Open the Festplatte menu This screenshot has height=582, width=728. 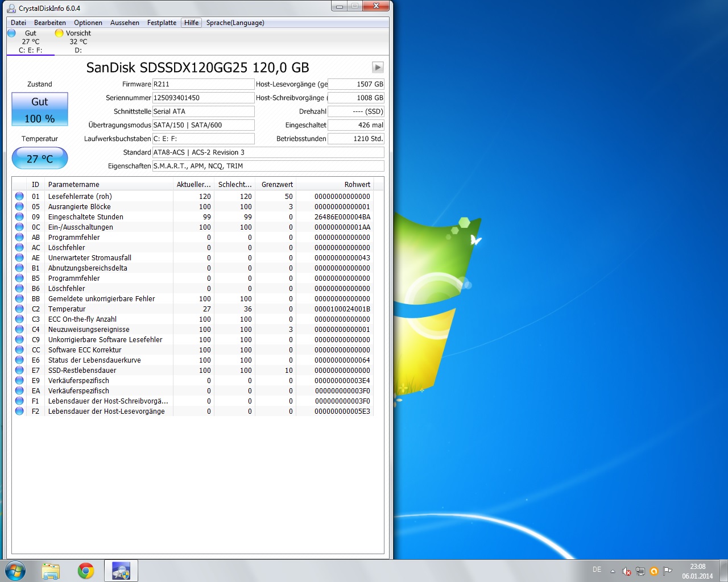162,23
